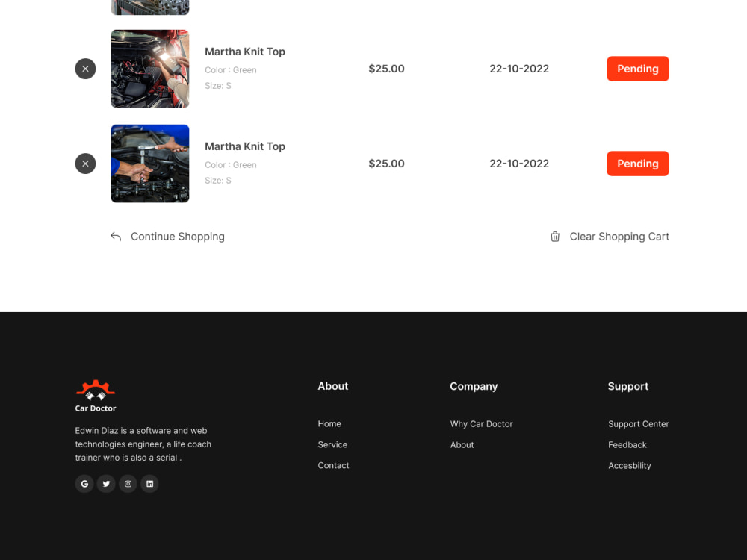Click the Car Doctor gear logo
747x560 pixels.
[x=96, y=390]
